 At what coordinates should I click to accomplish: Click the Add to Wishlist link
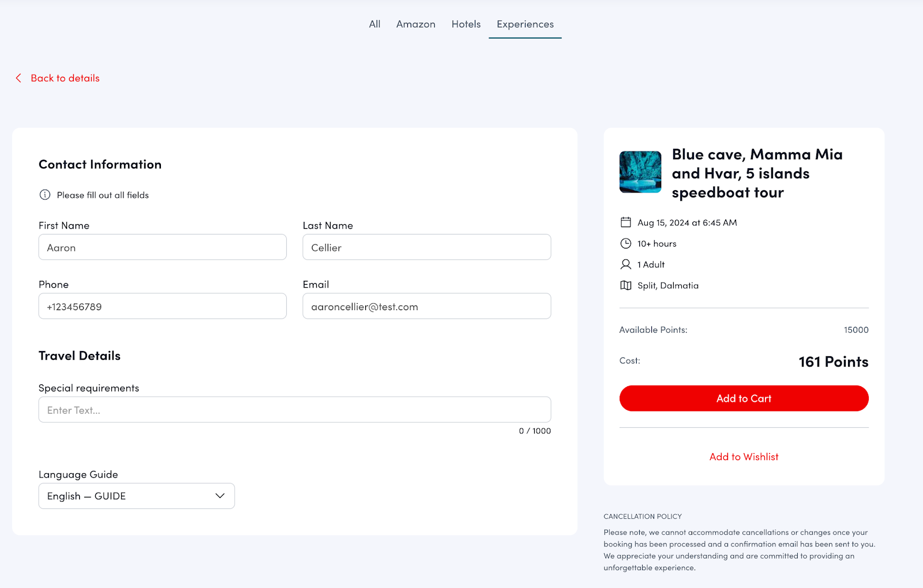[x=744, y=457]
